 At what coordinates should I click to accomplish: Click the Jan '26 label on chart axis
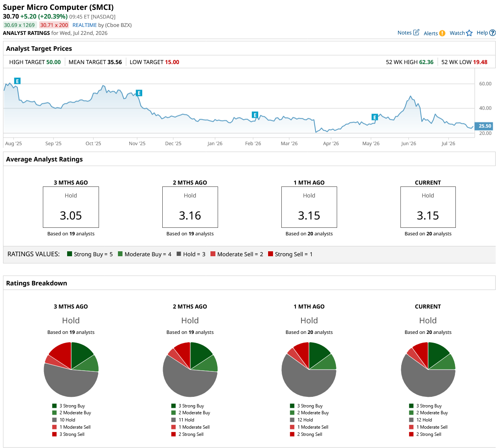[215, 144]
